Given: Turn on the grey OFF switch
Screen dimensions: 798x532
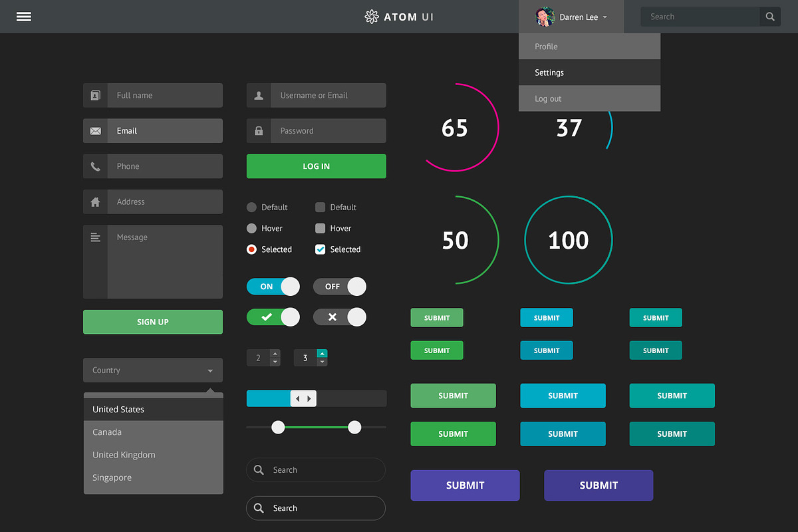Looking at the screenshot, I should click(339, 287).
